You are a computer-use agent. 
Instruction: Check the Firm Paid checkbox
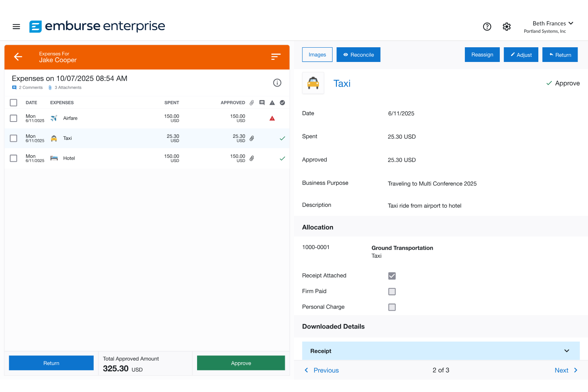392,291
